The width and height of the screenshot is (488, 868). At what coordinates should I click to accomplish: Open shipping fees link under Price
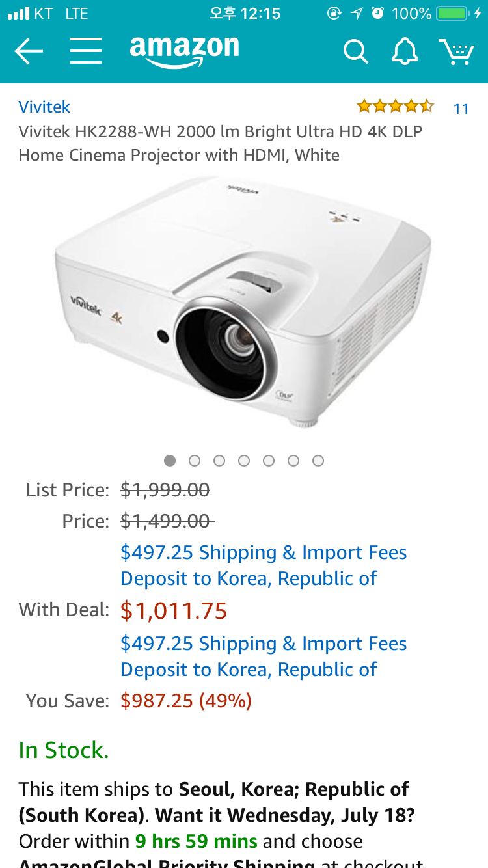coord(264,565)
